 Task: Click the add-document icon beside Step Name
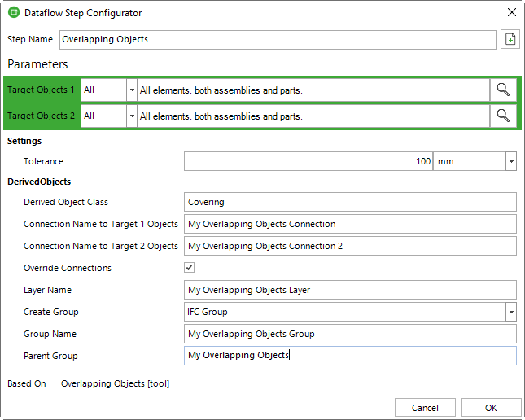pos(510,39)
